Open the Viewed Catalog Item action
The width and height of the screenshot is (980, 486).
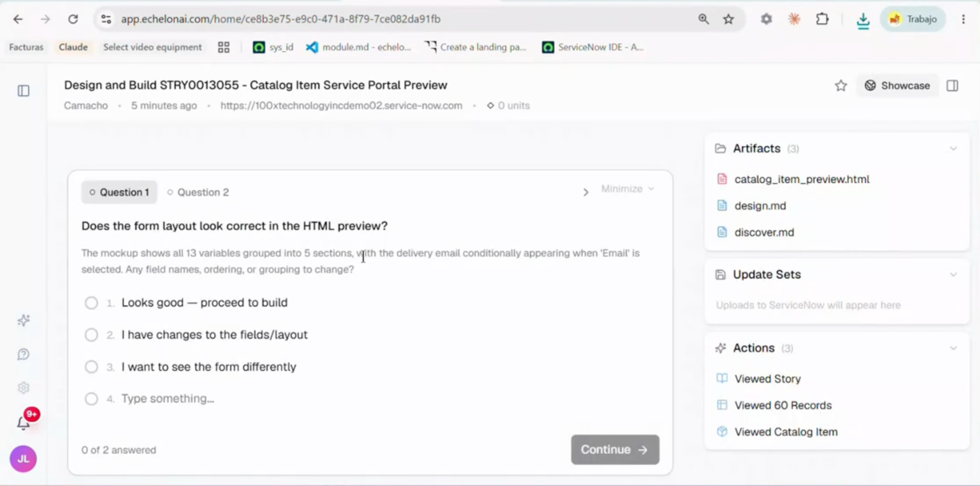tap(786, 432)
